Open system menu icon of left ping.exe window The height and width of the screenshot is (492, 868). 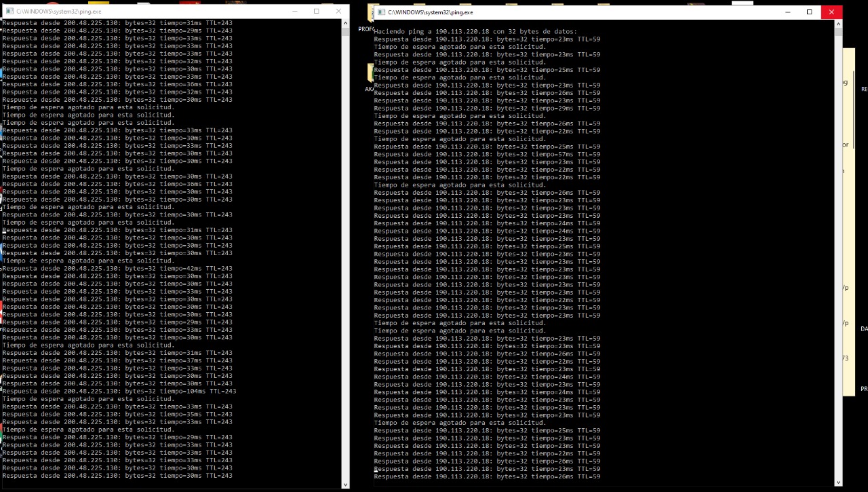point(8,12)
